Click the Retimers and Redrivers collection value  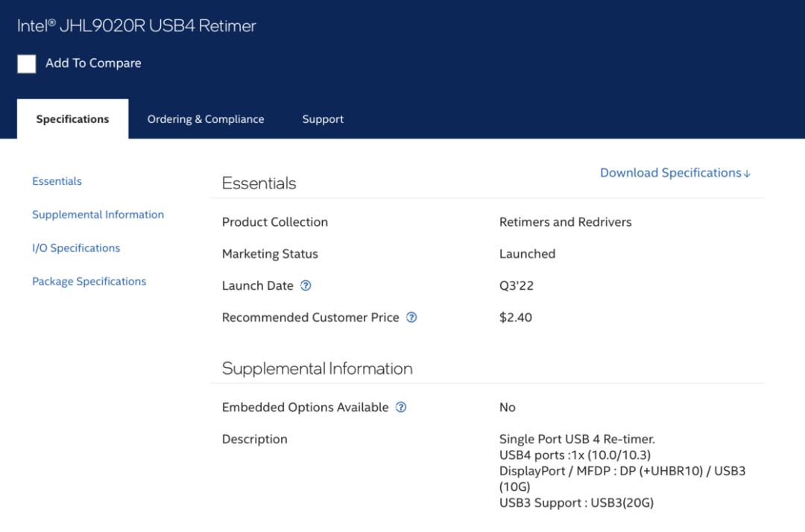click(x=565, y=222)
